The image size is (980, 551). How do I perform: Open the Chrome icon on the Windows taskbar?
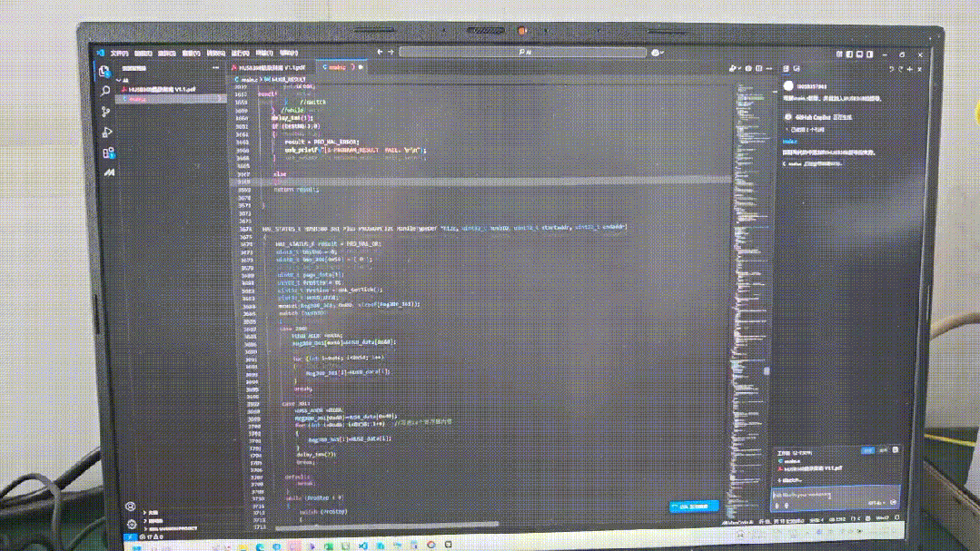point(431,545)
